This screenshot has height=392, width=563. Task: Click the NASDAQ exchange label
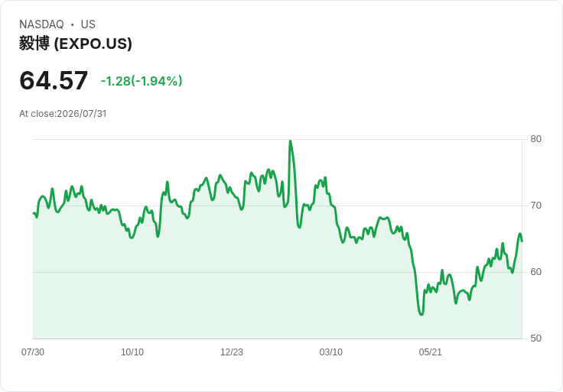(41, 24)
